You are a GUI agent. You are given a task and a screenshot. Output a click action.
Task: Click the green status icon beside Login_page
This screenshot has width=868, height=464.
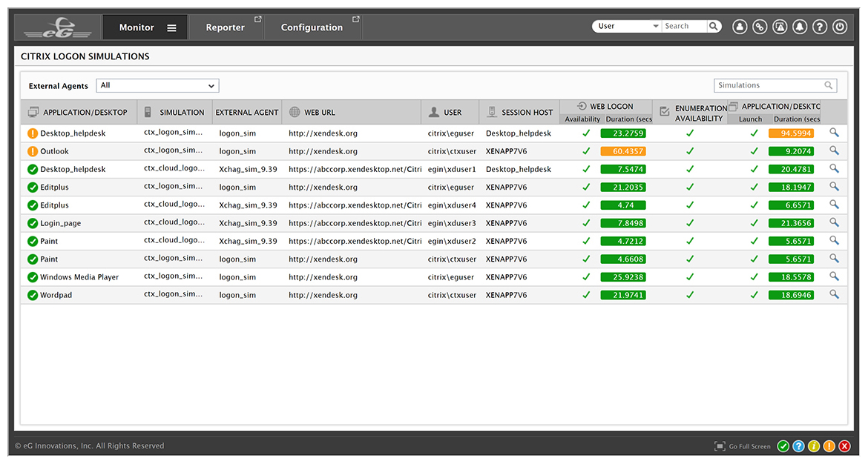(x=33, y=223)
